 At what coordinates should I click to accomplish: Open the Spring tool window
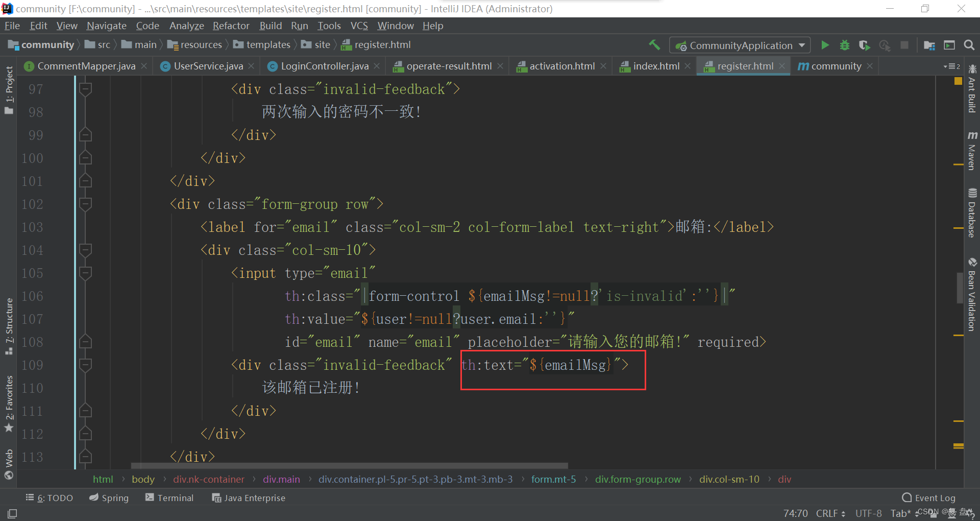tap(109, 498)
